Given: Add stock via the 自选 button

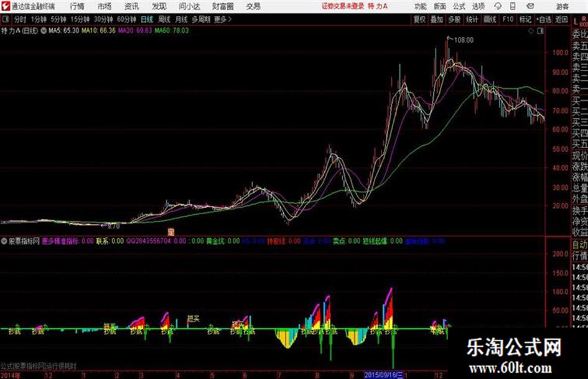Looking at the screenshot, I should click(544, 19).
